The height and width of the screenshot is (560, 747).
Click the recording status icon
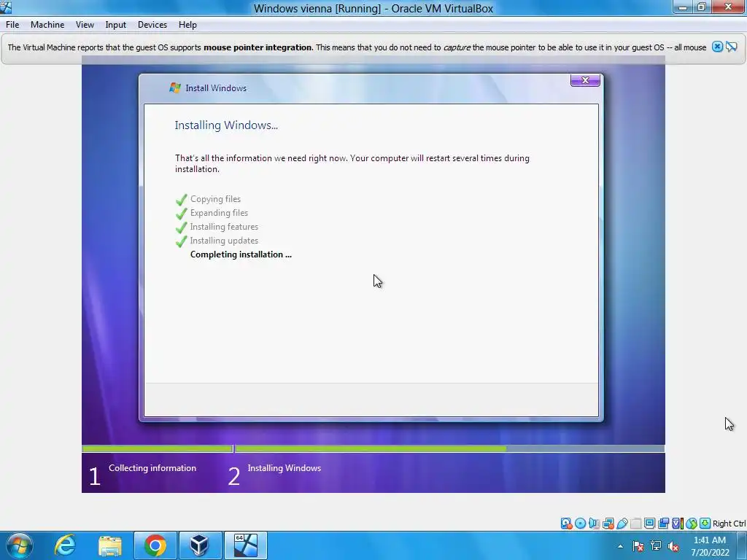click(663, 524)
